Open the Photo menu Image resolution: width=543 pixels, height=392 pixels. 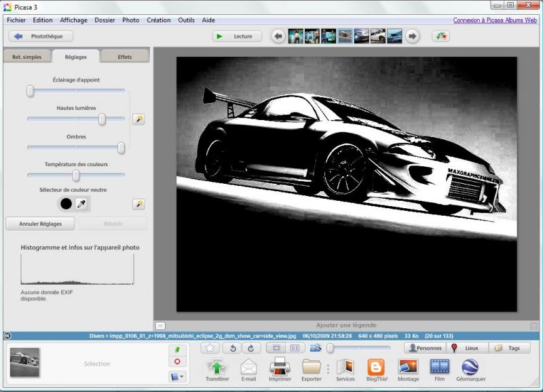click(x=130, y=20)
